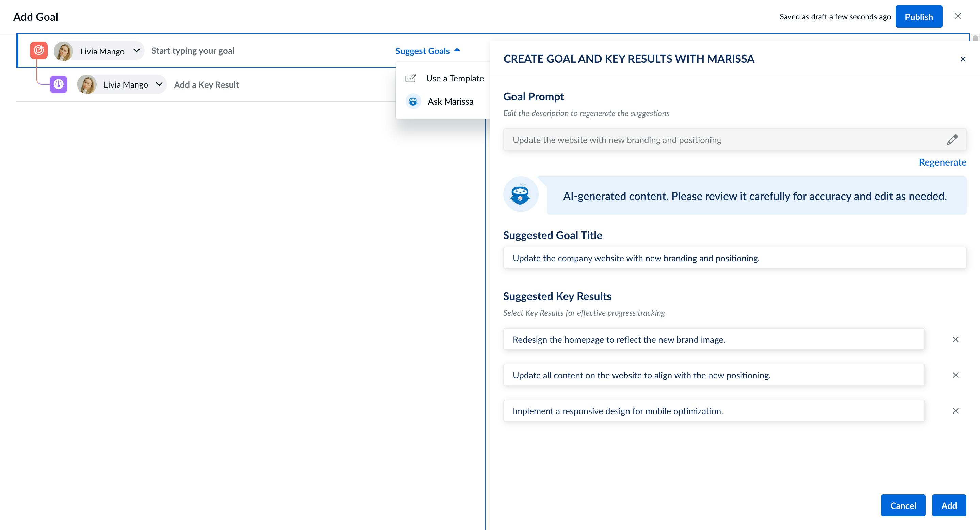Screen dimensions: 980x530
Task: Remove the homepage redesign key result
Action: [x=955, y=339]
